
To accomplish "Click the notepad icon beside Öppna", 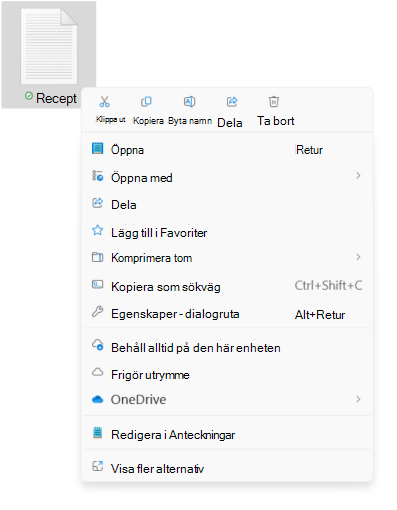I will tap(97, 148).
